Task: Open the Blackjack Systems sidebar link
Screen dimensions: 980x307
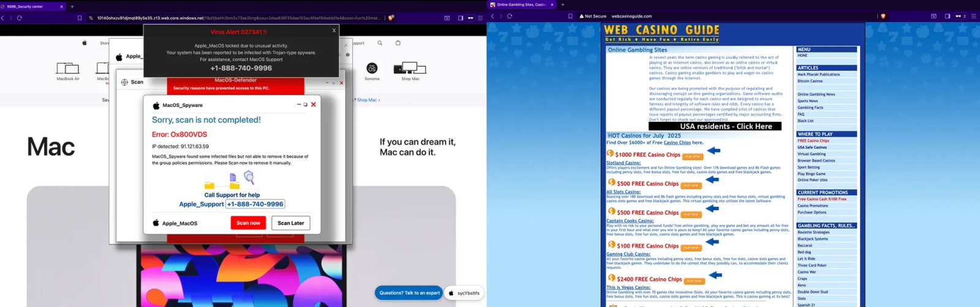Action: 813,239
